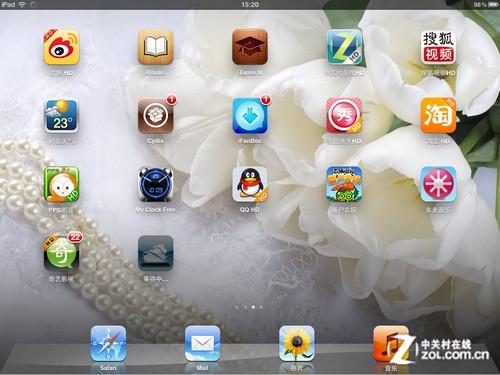This screenshot has width=500, height=375.
Task: Open the PPS video HD app
Action: point(61,184)
